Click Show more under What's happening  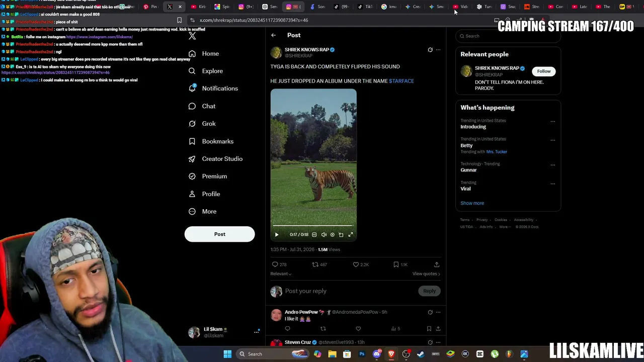(x=472, y=203)
